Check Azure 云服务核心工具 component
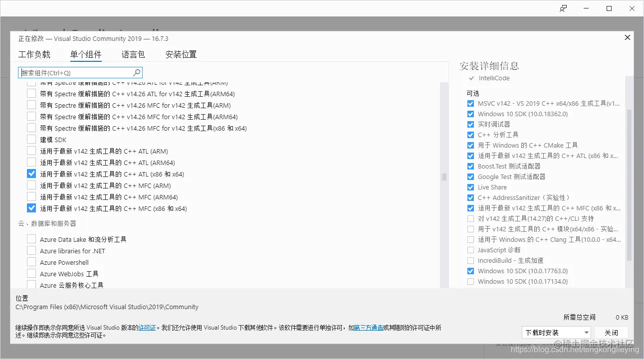Screen dimensions: 644x359 point(31,285)
